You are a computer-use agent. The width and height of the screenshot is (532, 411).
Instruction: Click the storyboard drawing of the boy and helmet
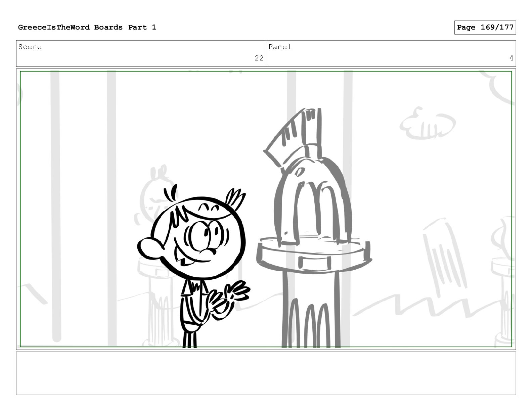(266, 209)
